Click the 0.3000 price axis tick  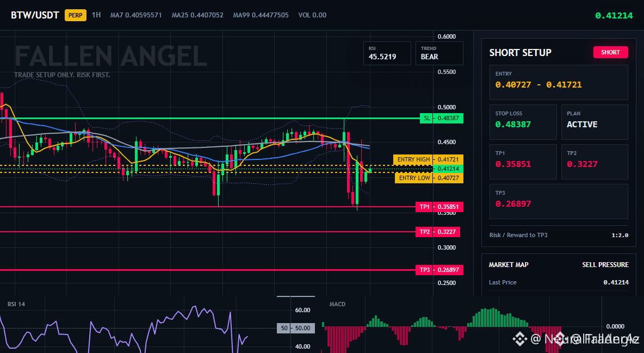[447, 247]
